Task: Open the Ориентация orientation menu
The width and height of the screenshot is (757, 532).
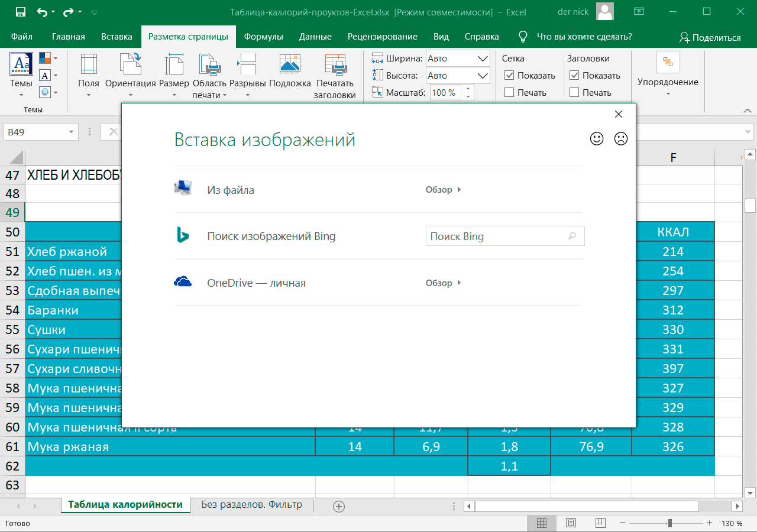Action: (x=131, y=76)
